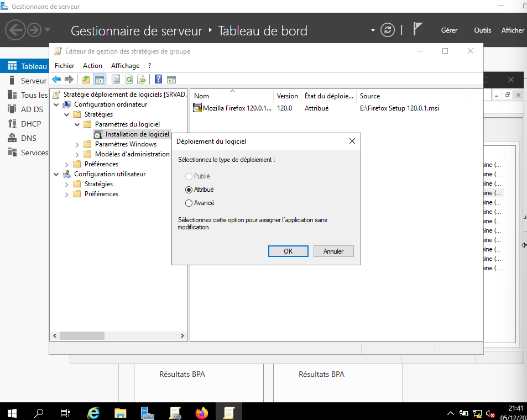527x420 pixels.
Task: Open the Affichage menu
Action: point(125,66)
